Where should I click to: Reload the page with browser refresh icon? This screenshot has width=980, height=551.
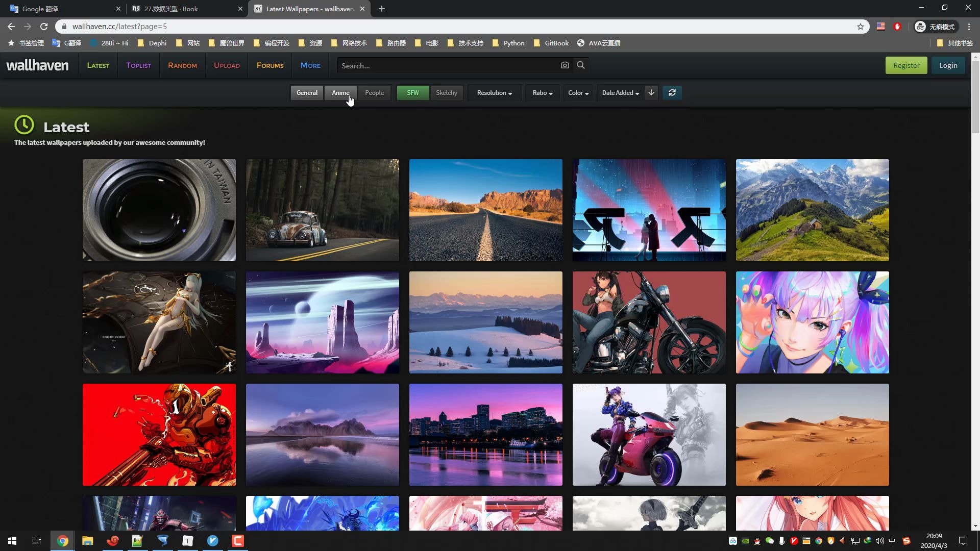(x=44, y=27)
